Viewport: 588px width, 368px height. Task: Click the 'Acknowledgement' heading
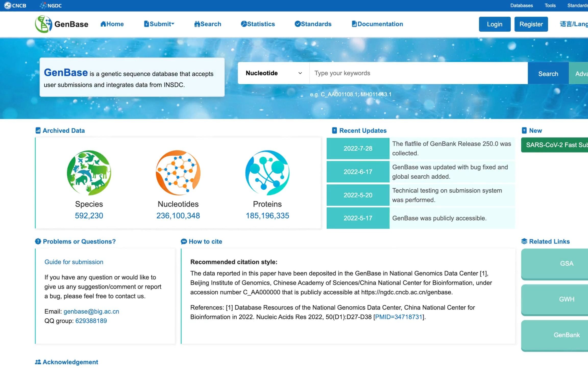coord(70,362)
